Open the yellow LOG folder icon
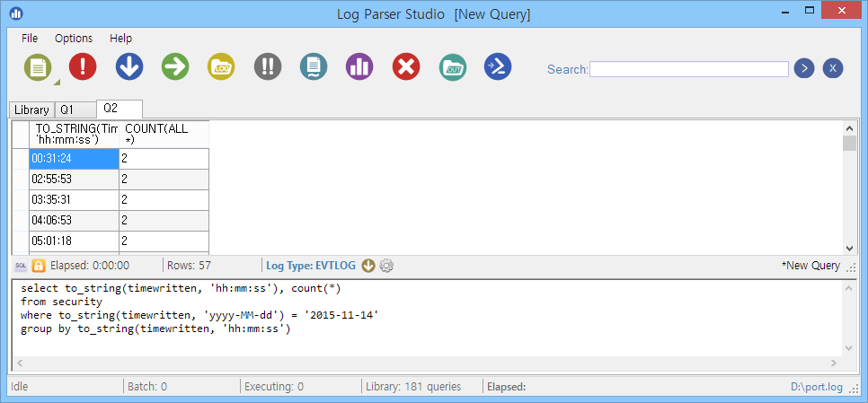This screenshot has height=403, width=868. [221, 67]
